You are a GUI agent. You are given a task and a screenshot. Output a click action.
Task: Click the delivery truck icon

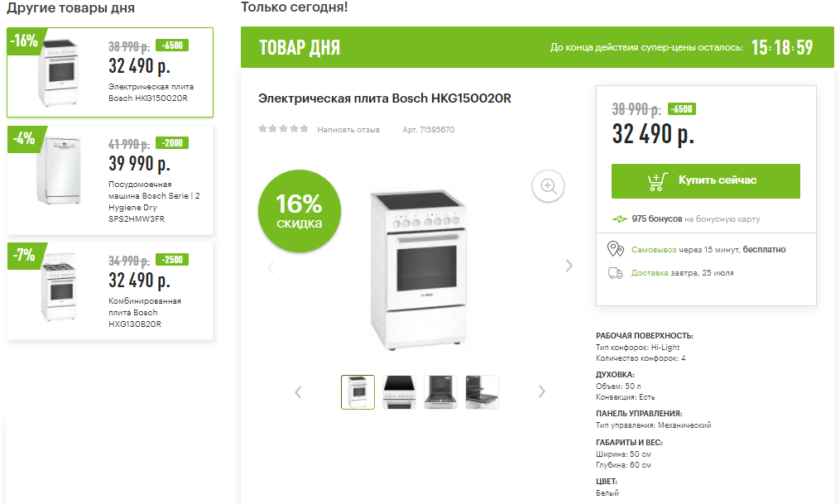pyautogui.click(x=616, y=273)
